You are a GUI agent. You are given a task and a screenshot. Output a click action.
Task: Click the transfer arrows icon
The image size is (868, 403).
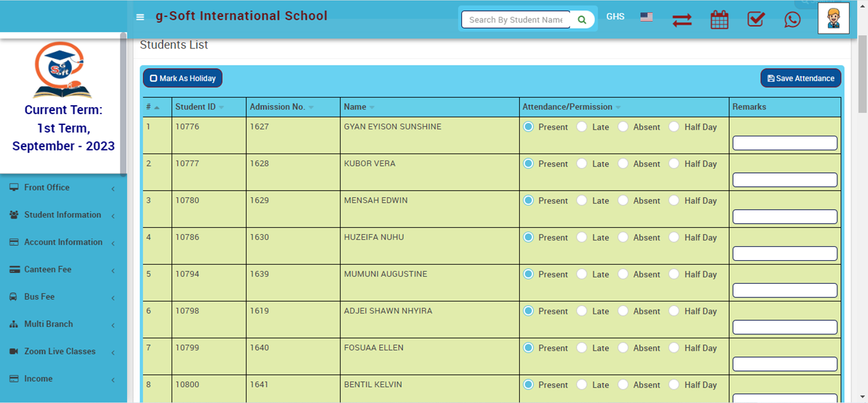click(x=682, y=20)
